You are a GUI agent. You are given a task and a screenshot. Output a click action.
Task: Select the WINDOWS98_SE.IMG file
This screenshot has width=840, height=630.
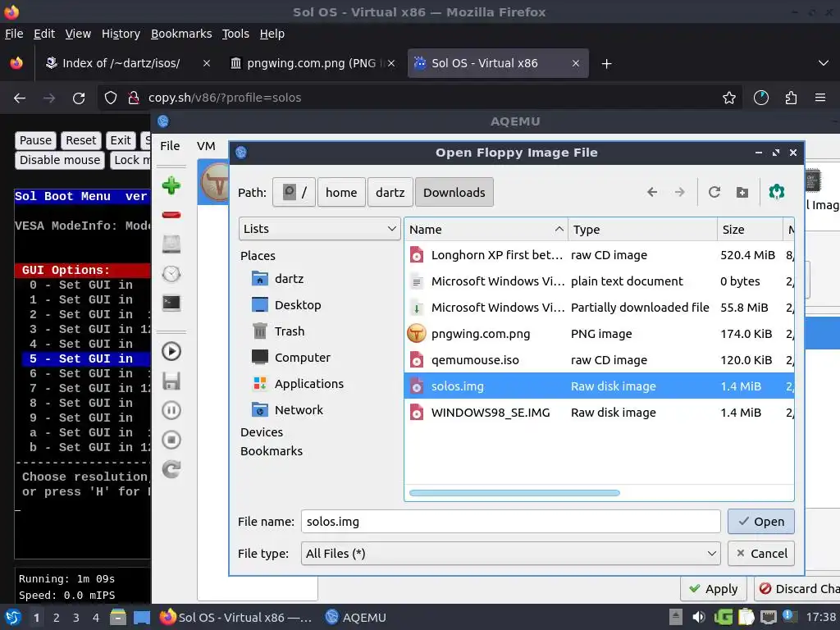click(599, 413)
